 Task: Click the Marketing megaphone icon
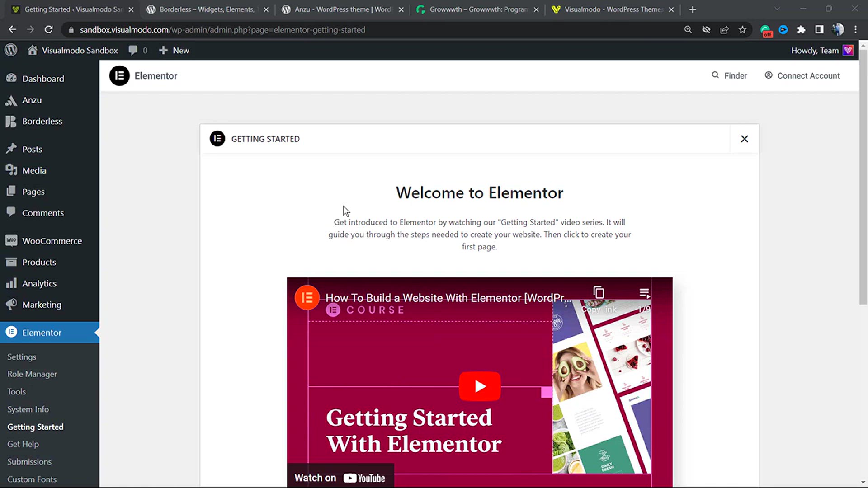click(11, 304)
